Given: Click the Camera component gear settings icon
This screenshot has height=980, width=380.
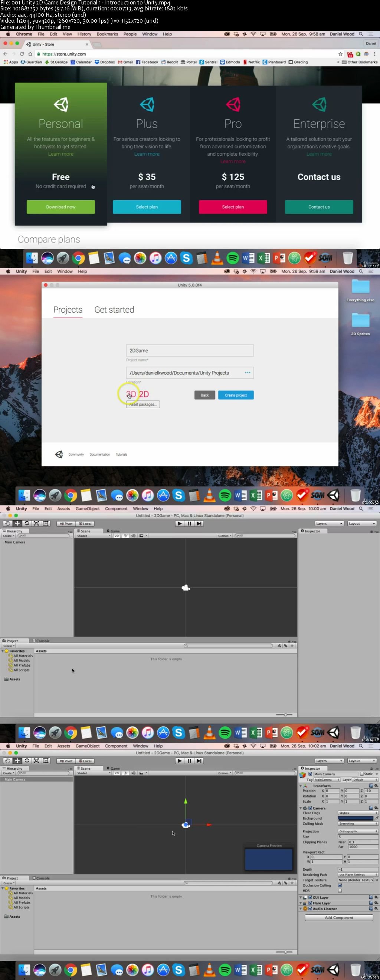Looking at the screenshot, I should click(376, 808).
